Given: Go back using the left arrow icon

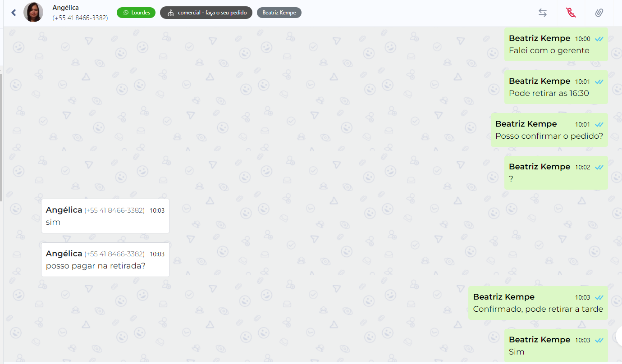Looking at the screenshot, I should 14,13.
